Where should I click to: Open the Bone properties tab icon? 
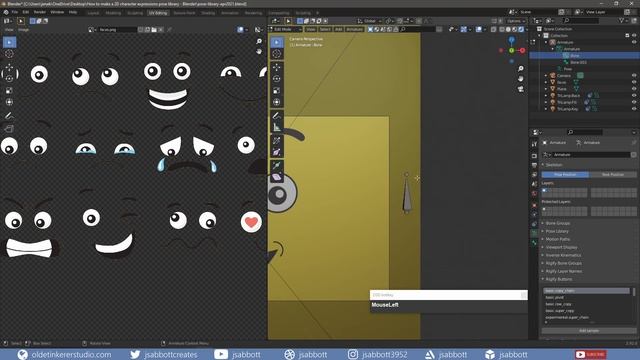click(x=534, y=243)
